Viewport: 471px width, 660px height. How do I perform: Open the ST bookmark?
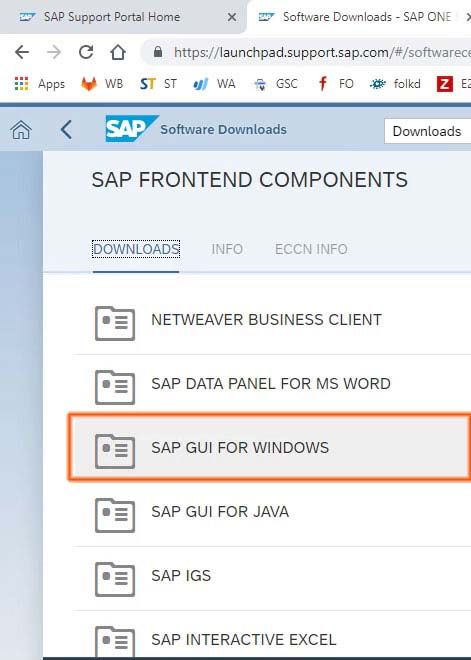[x=158, y=84]
